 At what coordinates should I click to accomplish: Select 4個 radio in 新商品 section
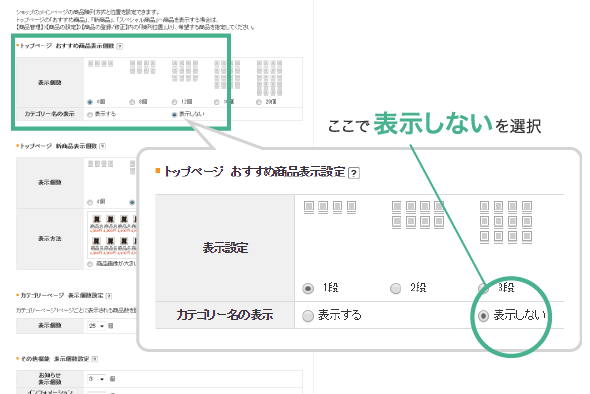[90, 202]
